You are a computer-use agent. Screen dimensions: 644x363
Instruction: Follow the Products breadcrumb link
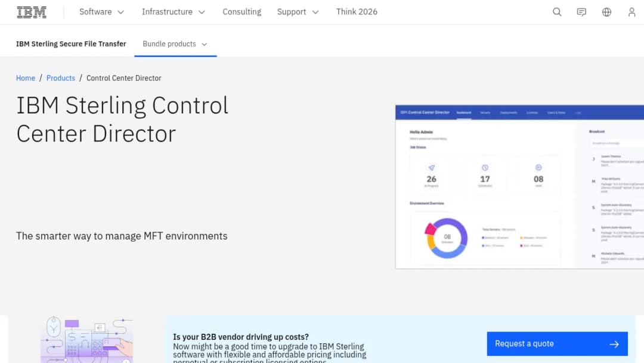[x=61, y=78]
